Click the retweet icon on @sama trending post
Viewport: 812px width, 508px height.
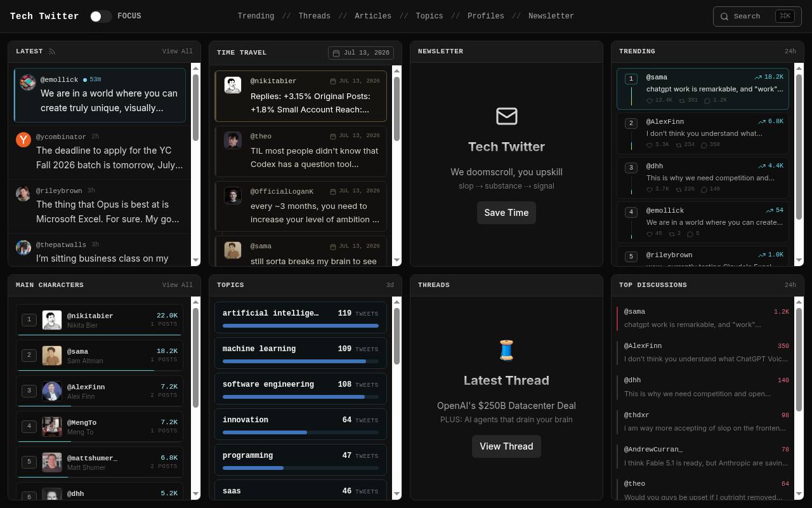point(682,100)
